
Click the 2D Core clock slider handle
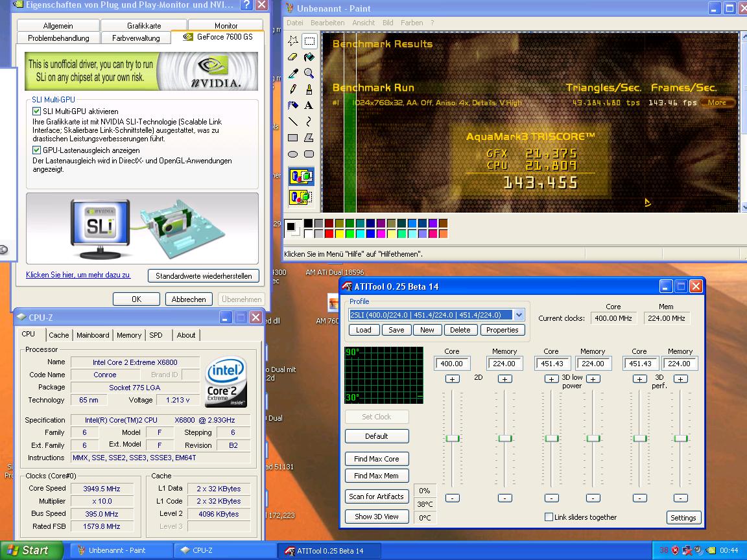coord(452,438)
